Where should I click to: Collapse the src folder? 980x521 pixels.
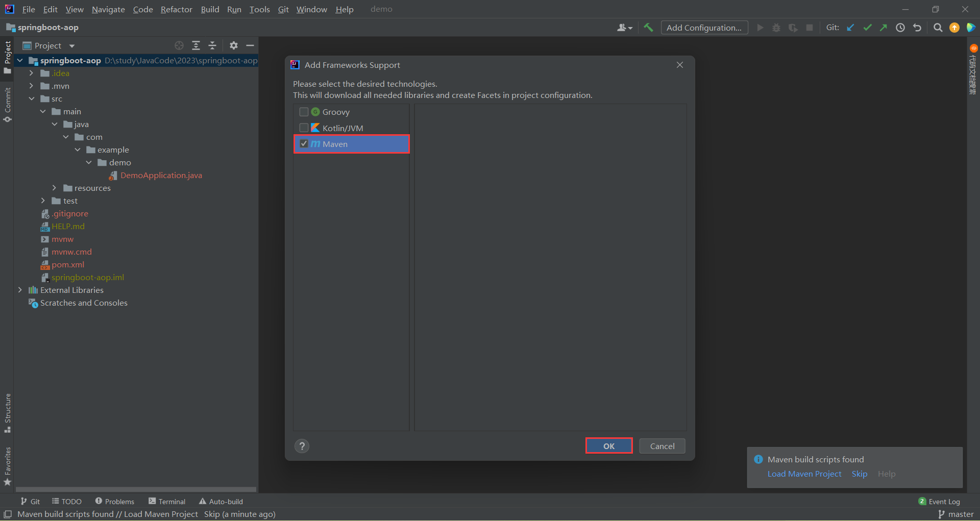coord(31,99)
